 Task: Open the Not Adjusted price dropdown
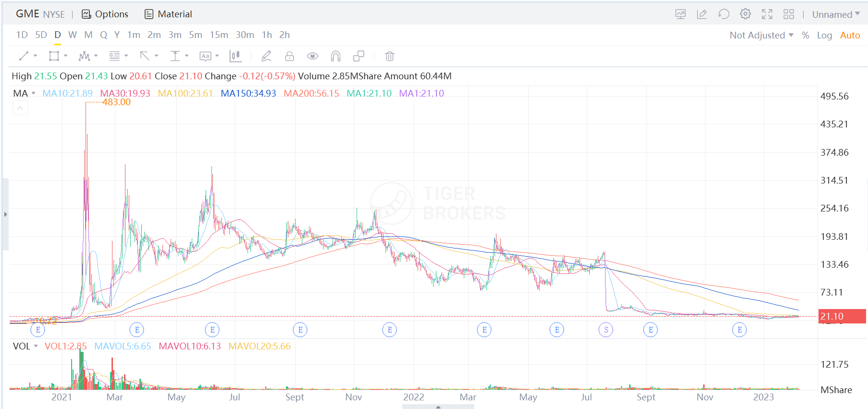point(761,35)
